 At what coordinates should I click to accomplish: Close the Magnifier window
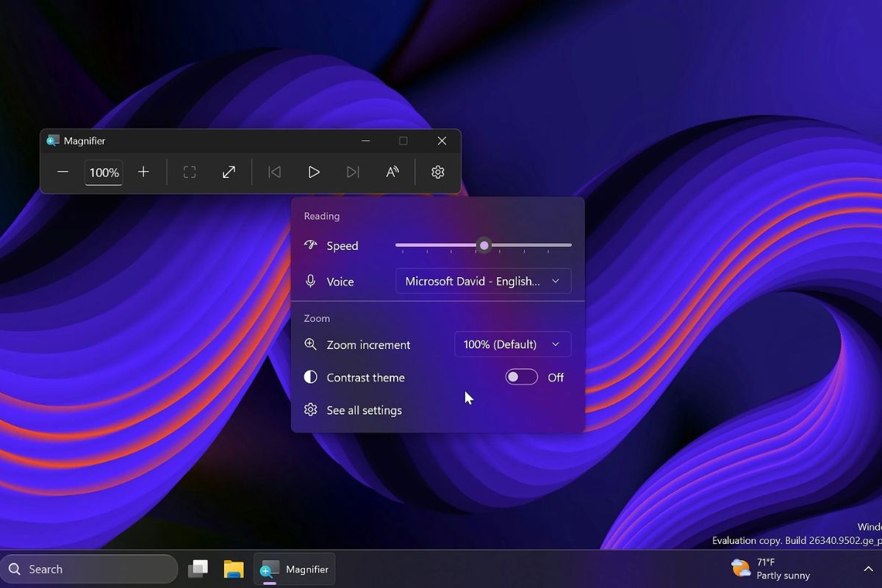pyautogui.click(x=442, y=140)
